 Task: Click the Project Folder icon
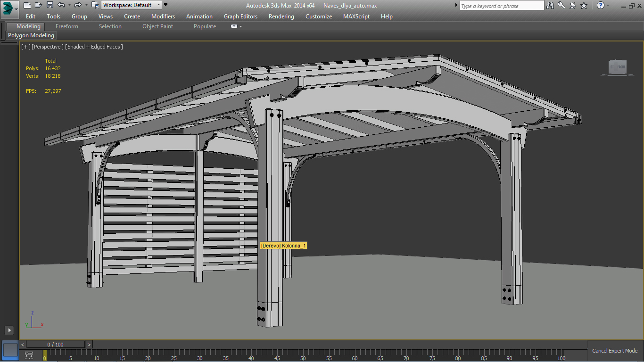click(95, 5)
